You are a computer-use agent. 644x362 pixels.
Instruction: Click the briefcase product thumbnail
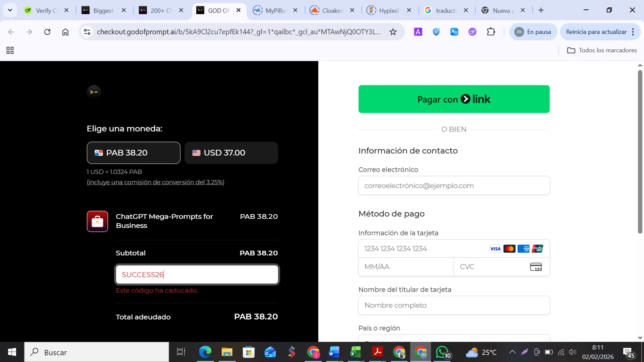97,221
